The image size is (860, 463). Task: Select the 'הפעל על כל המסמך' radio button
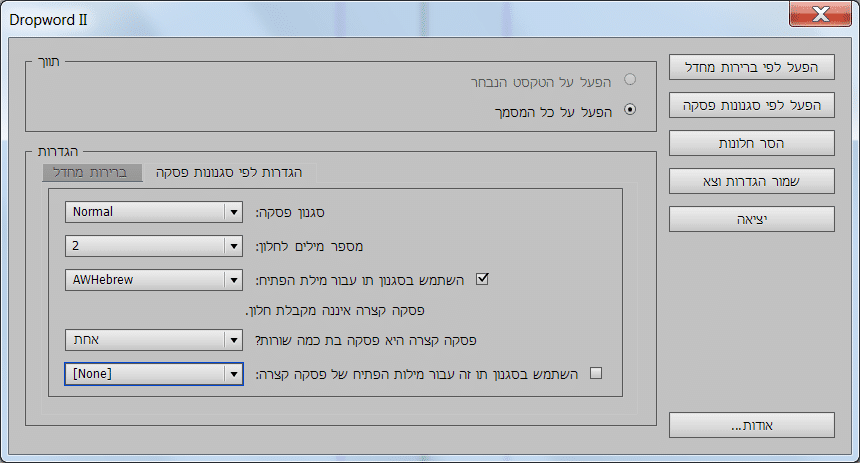[630, 110]
